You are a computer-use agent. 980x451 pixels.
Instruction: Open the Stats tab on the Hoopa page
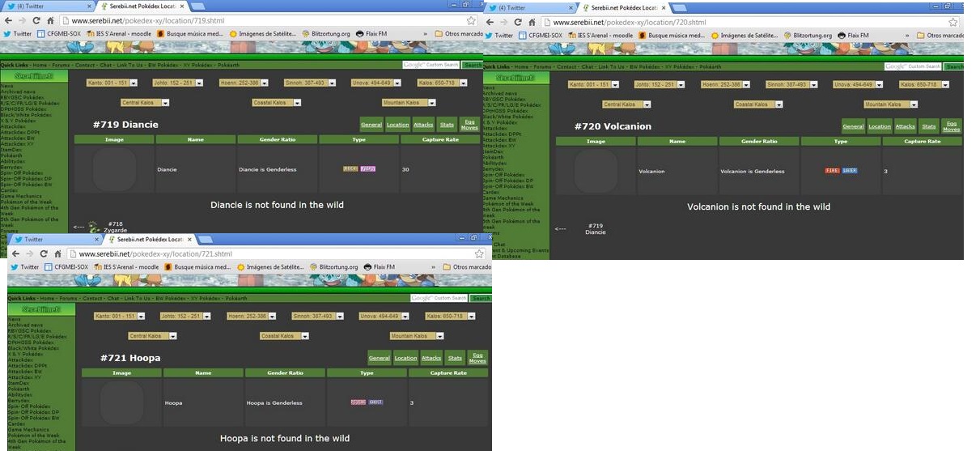point(455,358)
